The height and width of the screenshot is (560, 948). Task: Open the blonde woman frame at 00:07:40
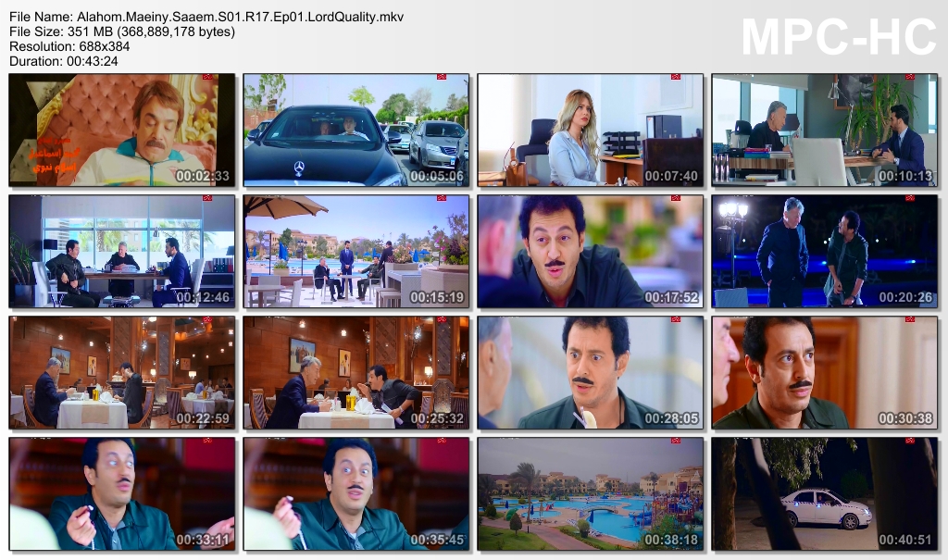(590, 130)
